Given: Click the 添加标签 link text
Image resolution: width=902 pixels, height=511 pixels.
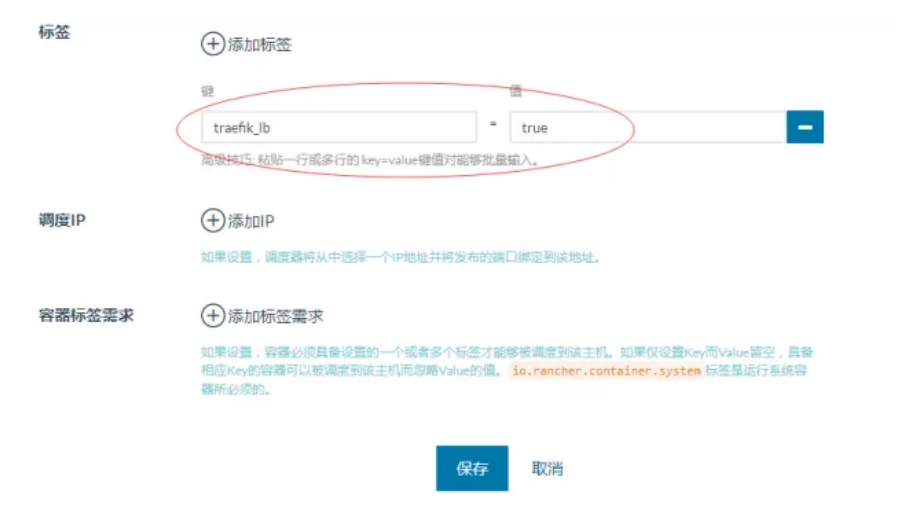Looking at the screenshot, I should pyautogui.click(x=259, y=44).
